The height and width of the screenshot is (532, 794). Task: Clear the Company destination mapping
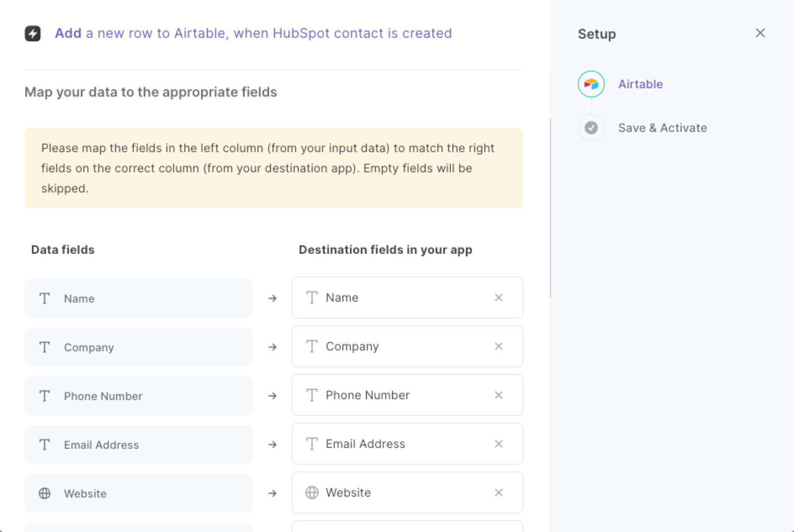[499, 346]
